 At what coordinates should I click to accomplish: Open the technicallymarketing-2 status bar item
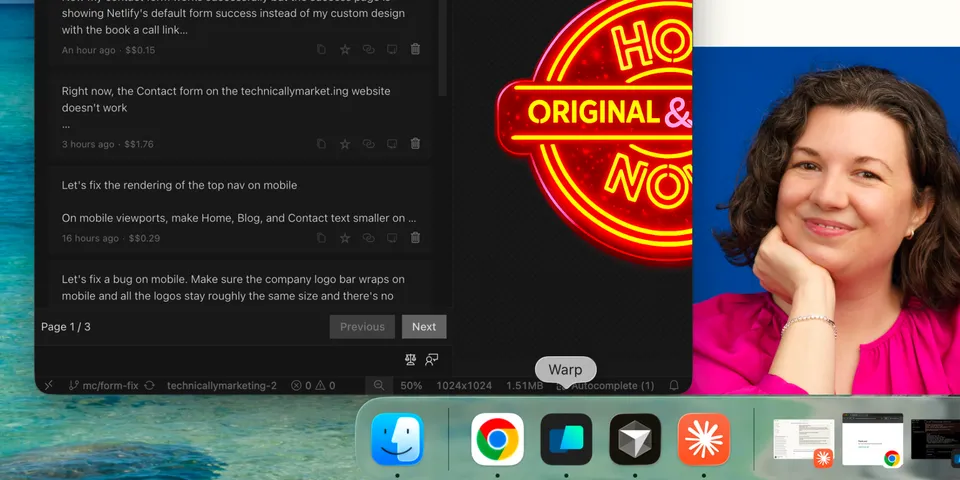click(222, 385)
